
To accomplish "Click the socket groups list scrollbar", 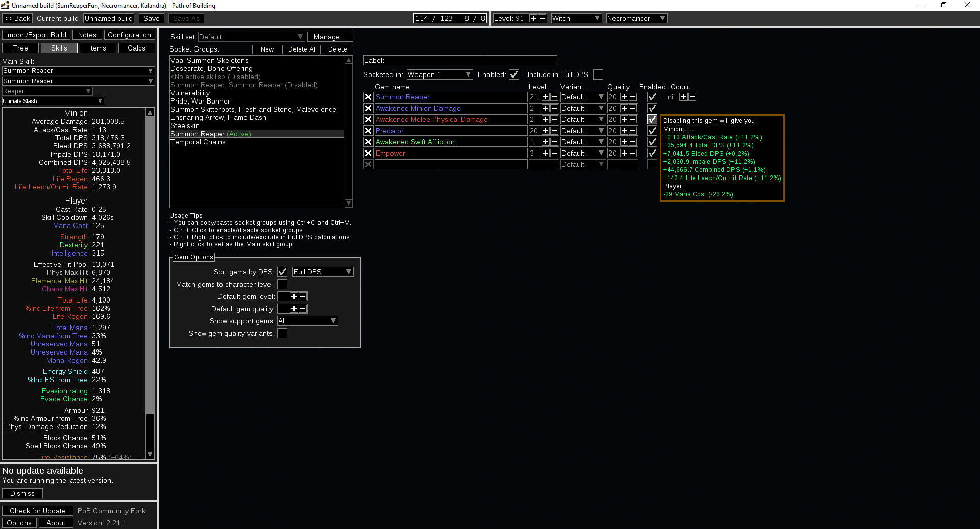I will tap(349, 132).
